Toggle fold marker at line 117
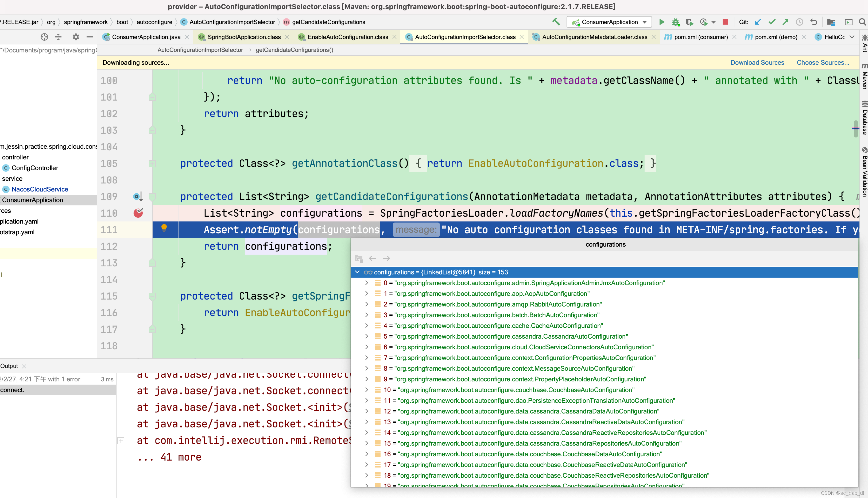868x498 pixels. pos(152,329)
